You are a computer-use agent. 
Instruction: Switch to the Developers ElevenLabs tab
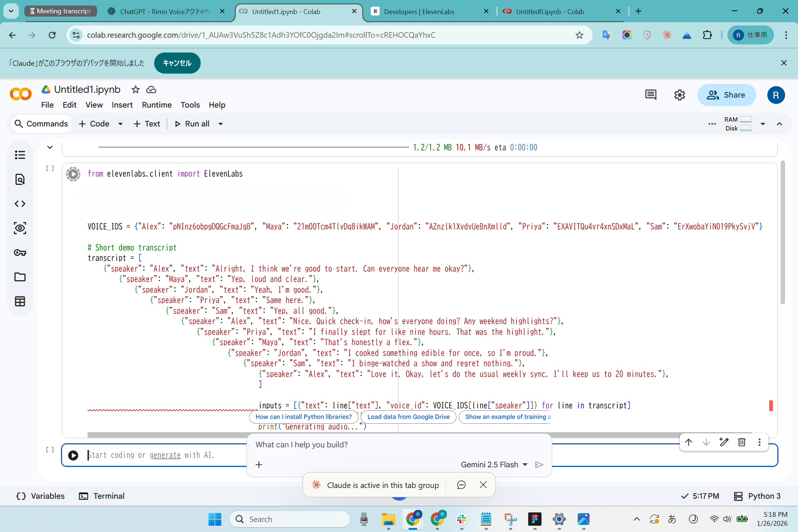tap(419, 11)
